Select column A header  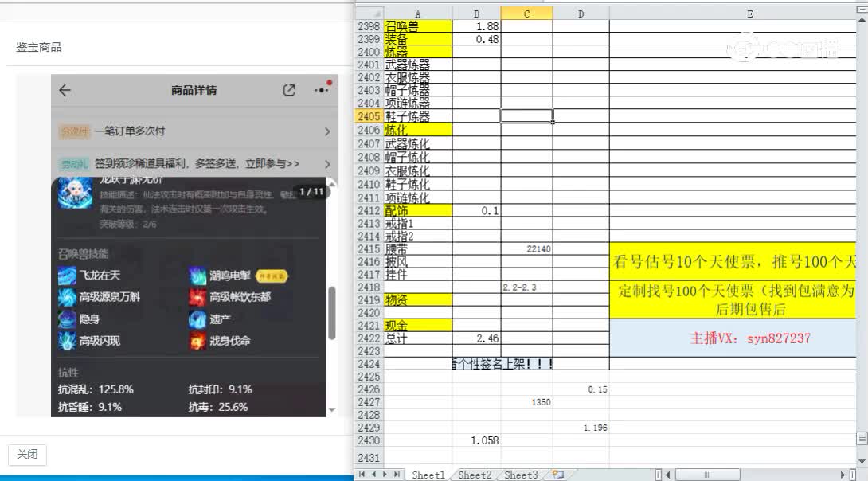pos(418,14)
